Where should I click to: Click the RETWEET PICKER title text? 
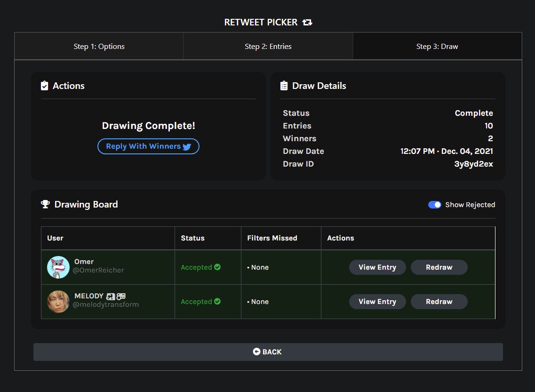click(261, 22)
